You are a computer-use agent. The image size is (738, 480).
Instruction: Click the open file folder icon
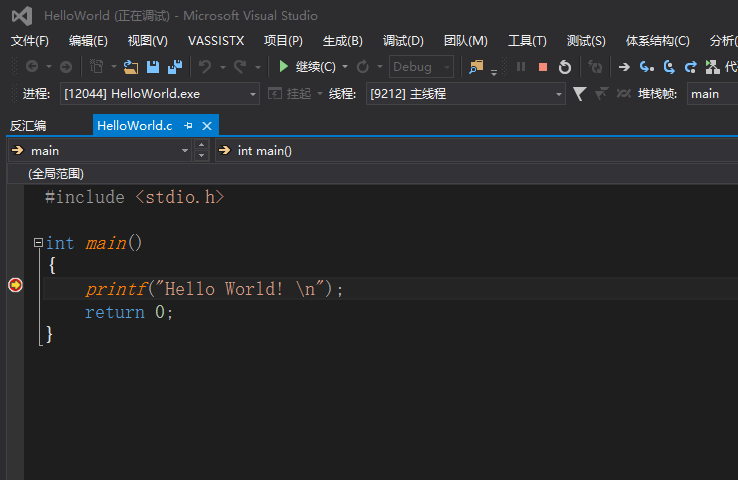coord(131,67)
